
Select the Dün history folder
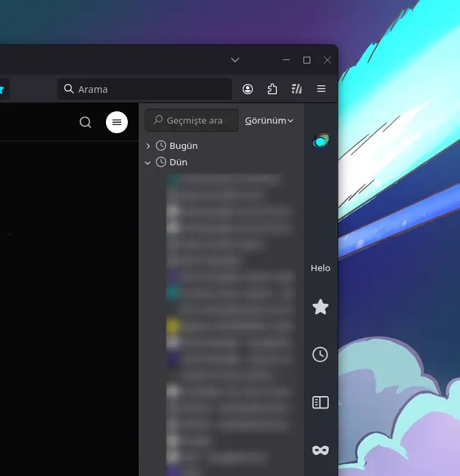pyautogui.click(x=172, y=162)
